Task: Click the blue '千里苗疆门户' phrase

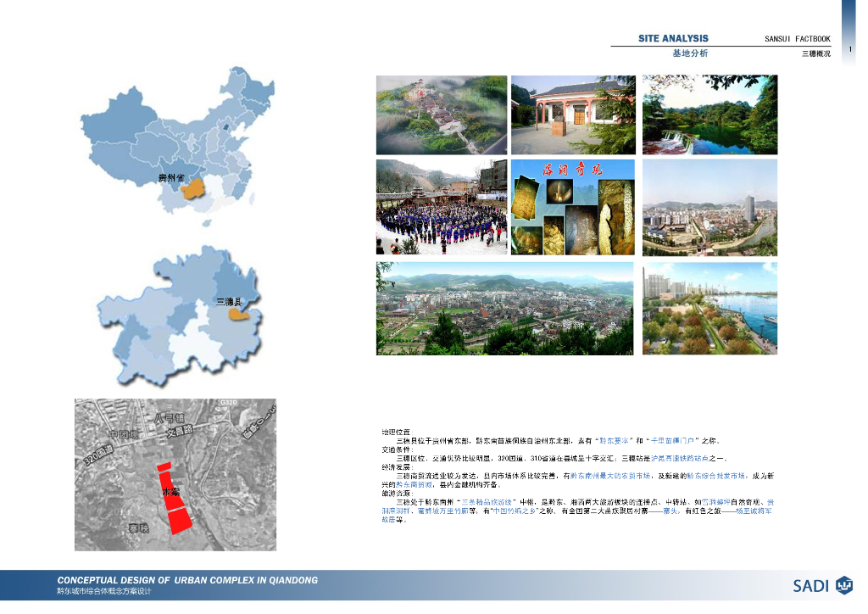Action: [671, 441]
